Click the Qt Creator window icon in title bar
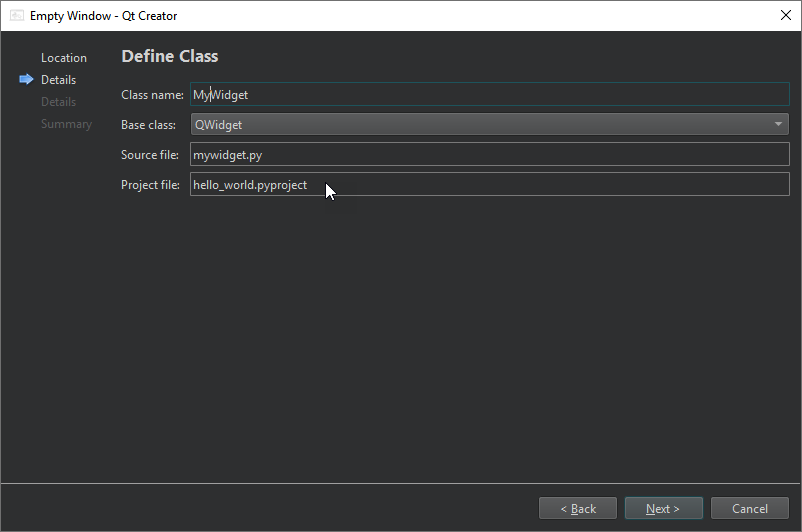802x532 pixels. (17, 16)
